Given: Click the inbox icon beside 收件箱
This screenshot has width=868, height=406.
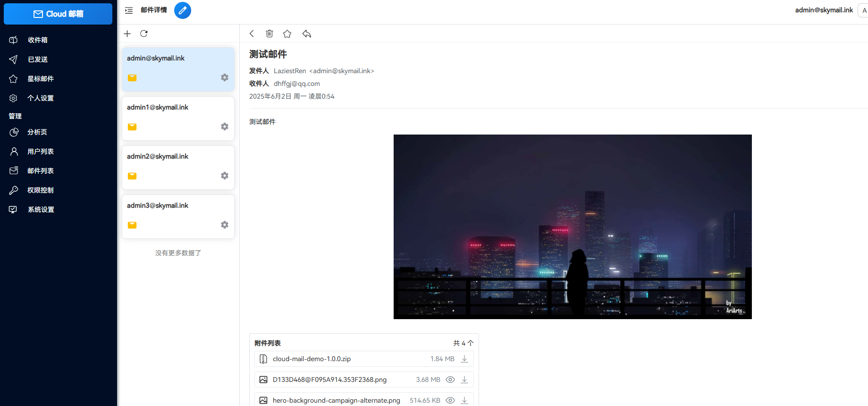Looking at the screenshot, I should 14,40.
